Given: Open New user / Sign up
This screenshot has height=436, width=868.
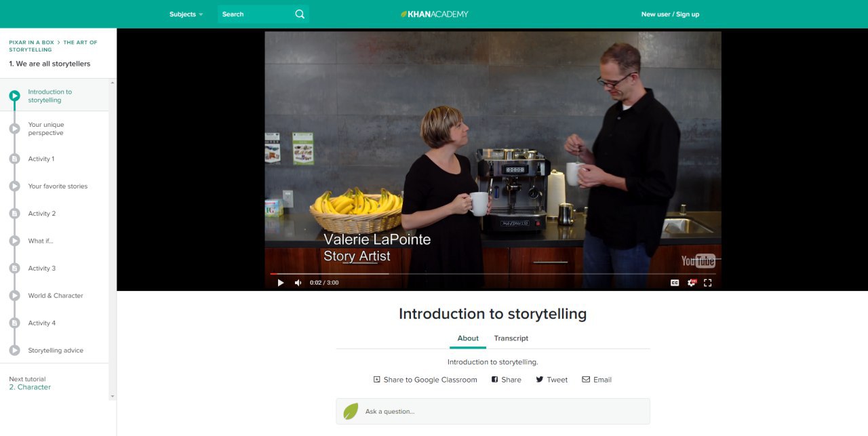Looking at the screenshot, I should pyautogui.click(x=670, y=14).
